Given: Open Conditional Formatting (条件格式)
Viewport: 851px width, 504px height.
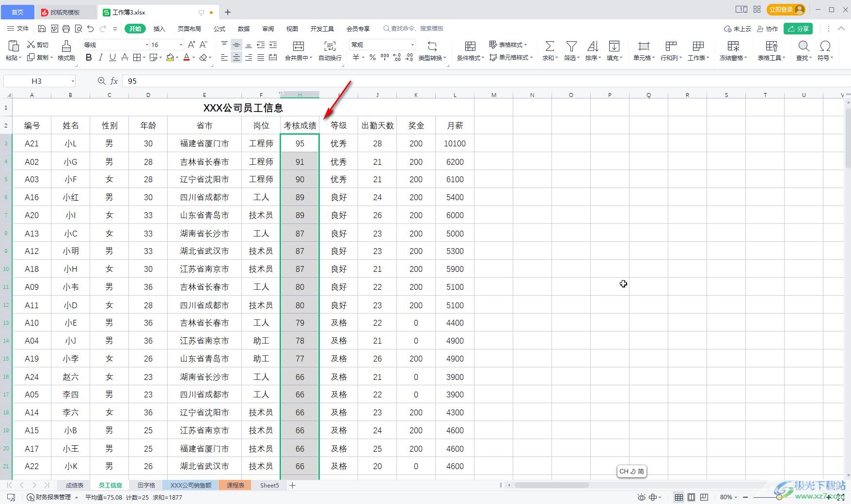Looking at the screenshot, I should [470, 50].
